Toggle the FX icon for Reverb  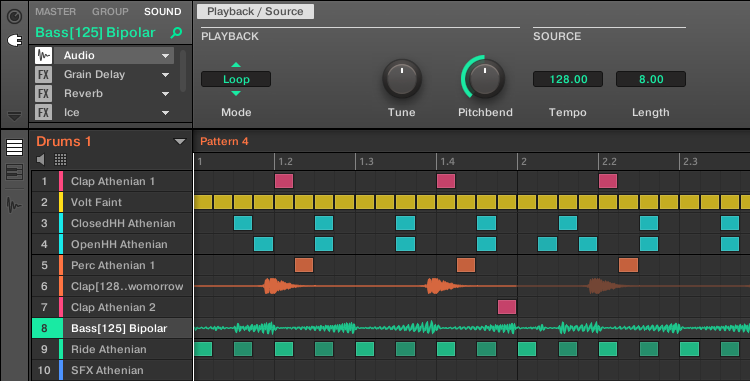44,94
